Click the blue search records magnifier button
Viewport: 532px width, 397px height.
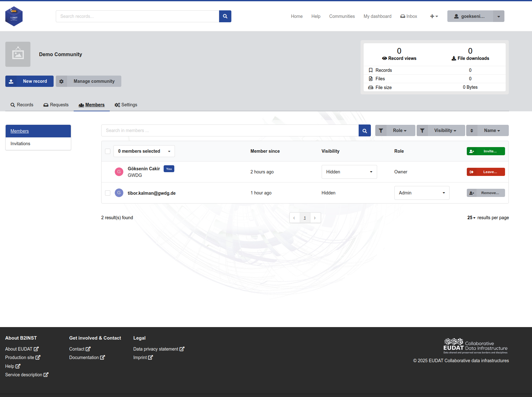tap(225, 16)
